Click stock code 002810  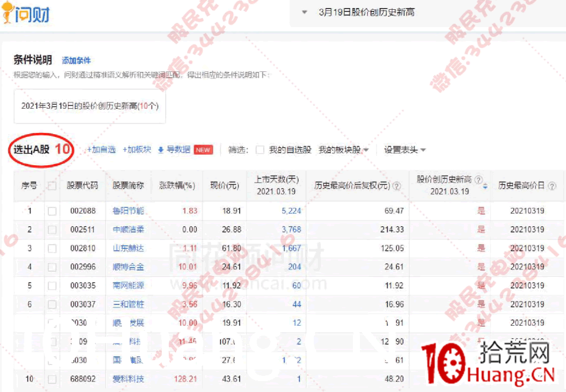83,248
